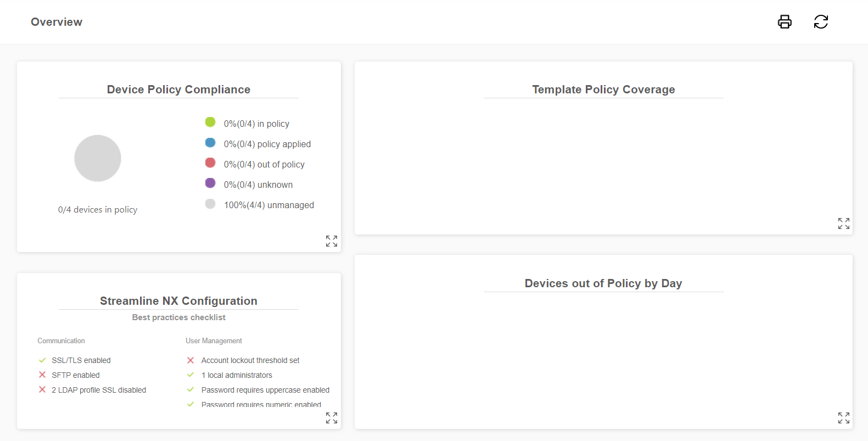Click the SSL/TLS enabled green checkmark
This screenshot has height=441, width=868.
click(42, 360)
